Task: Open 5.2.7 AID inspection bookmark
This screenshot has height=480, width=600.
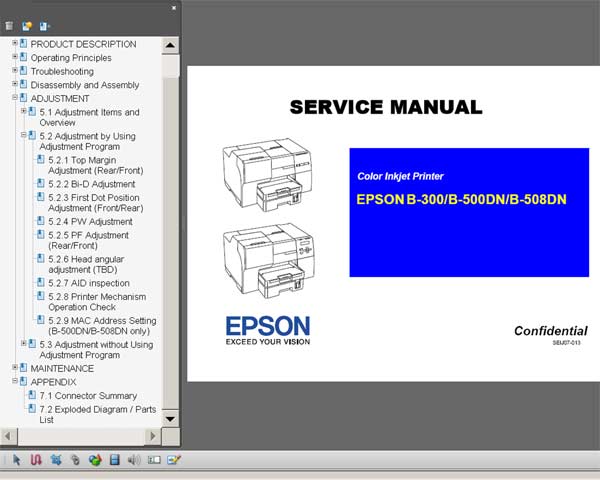Action: (89, 283)
